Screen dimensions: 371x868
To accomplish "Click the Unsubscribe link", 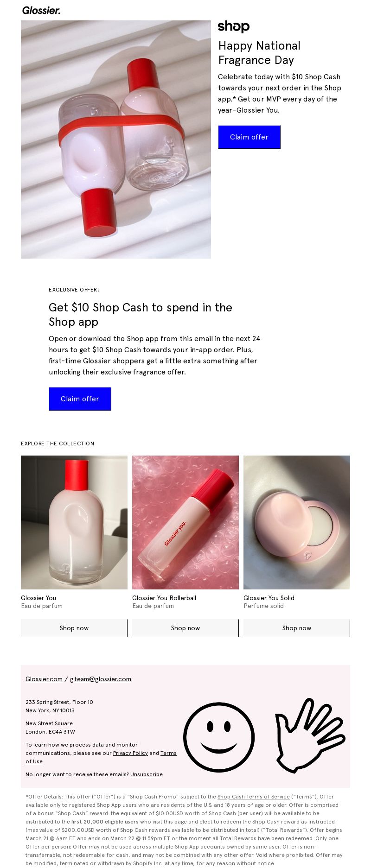I will [147, 774].
